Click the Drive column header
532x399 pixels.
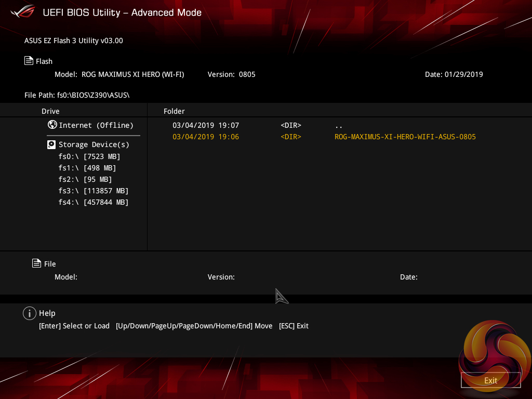pyautogui.click(x=50, y=111)
